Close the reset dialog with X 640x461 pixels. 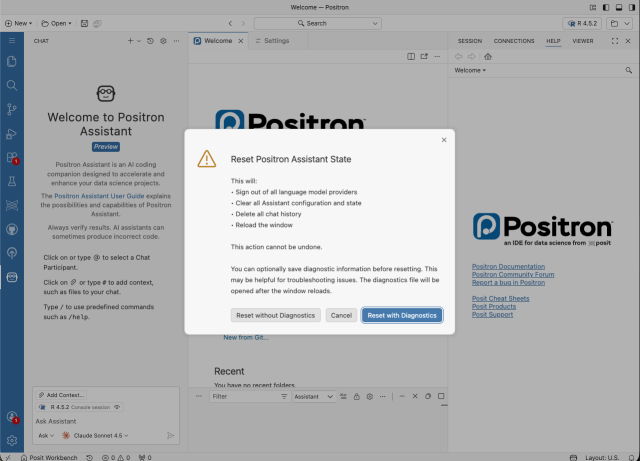click(444, 140)
